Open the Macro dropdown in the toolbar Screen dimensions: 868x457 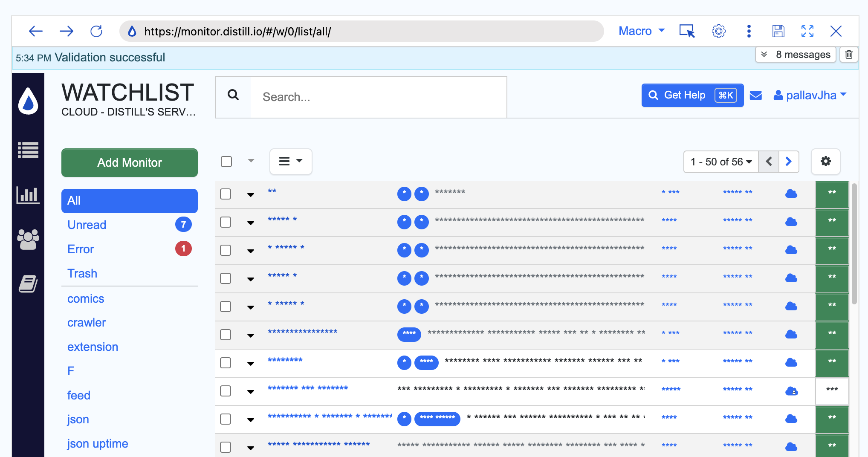pyautogui.click(x=641, y=31)
